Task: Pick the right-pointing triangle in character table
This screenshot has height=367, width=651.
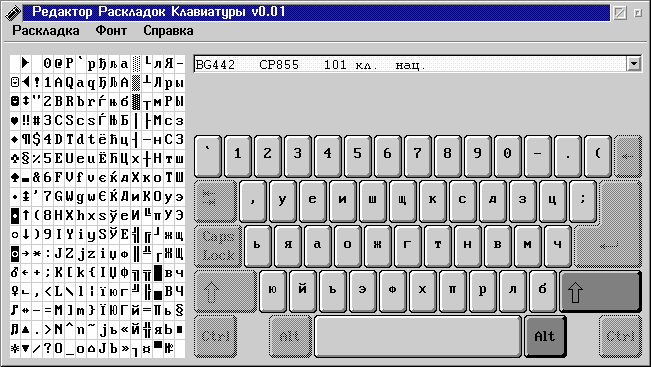Action: point(26,63)
